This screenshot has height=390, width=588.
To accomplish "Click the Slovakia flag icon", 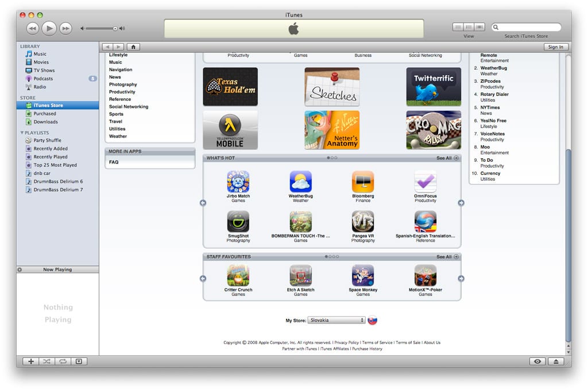I will click(372, 321).
